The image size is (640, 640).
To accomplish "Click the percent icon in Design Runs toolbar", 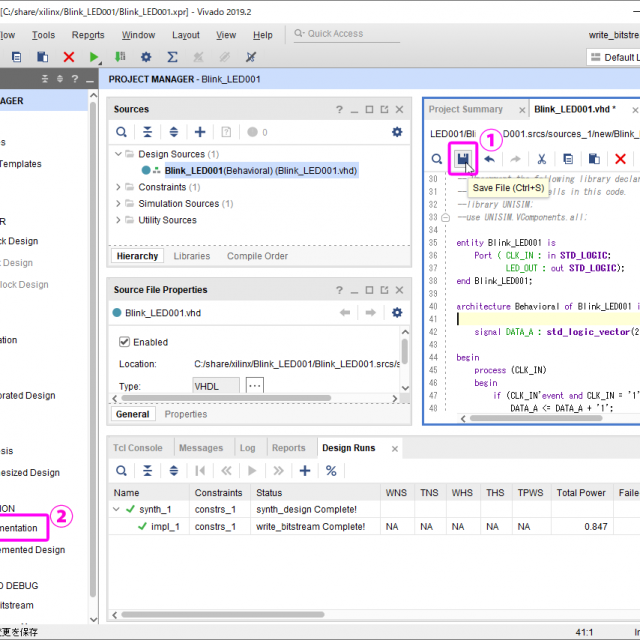I will (331, 471).
